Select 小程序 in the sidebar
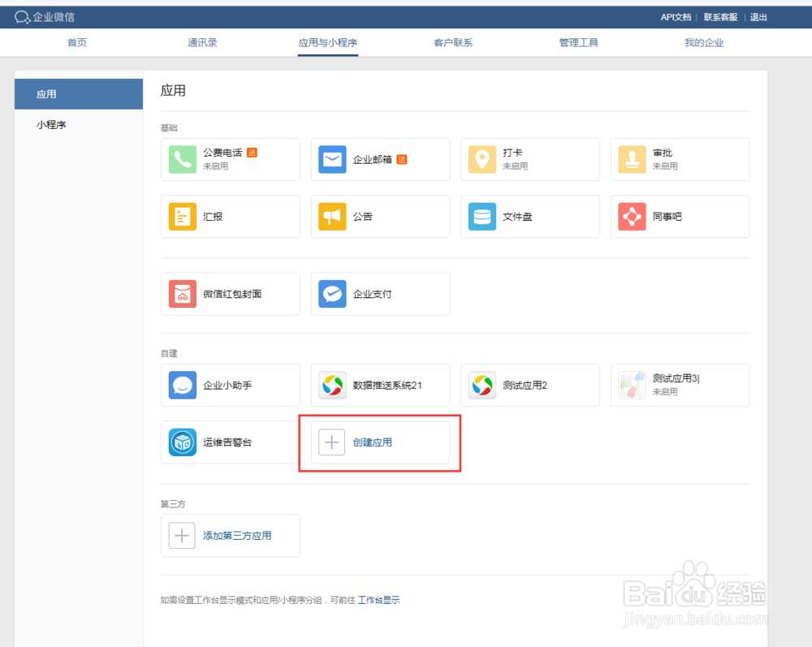The image size is (812, 647). [x=52, y=124]
